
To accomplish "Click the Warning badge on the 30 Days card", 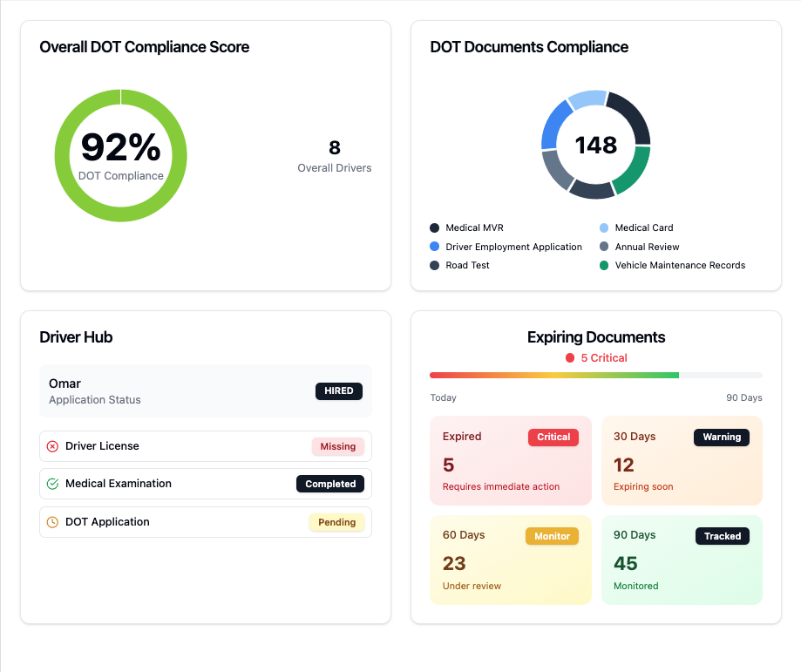I will tap(722, 437).
